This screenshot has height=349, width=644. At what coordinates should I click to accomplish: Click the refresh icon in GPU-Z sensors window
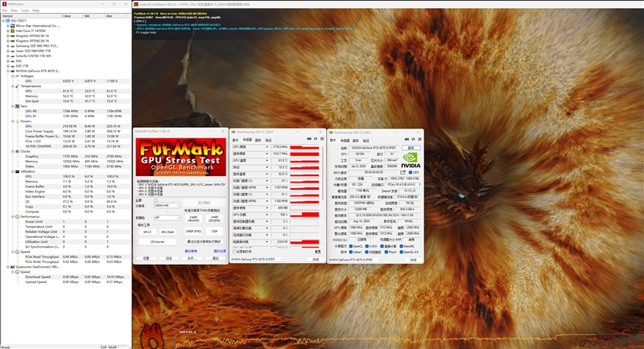click(316, 139)
